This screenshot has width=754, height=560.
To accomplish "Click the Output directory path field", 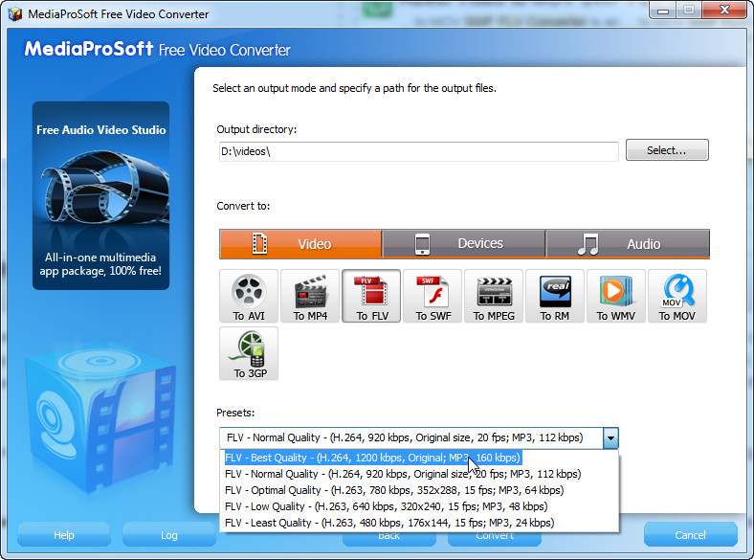I will 419,151.
